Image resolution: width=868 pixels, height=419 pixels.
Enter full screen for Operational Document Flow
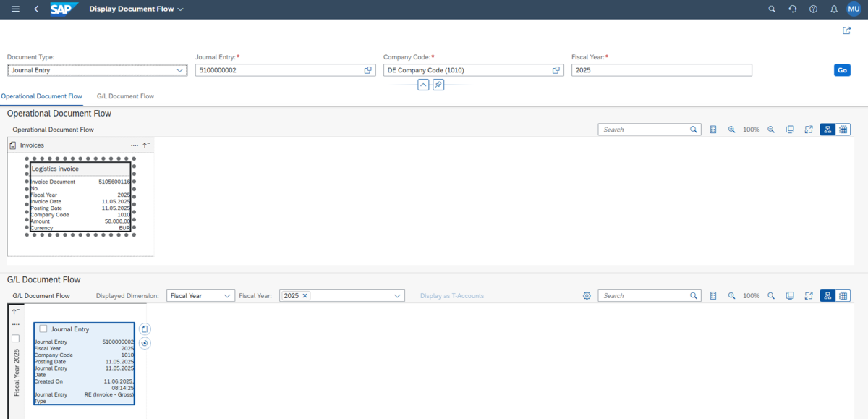tap(809, 130)
